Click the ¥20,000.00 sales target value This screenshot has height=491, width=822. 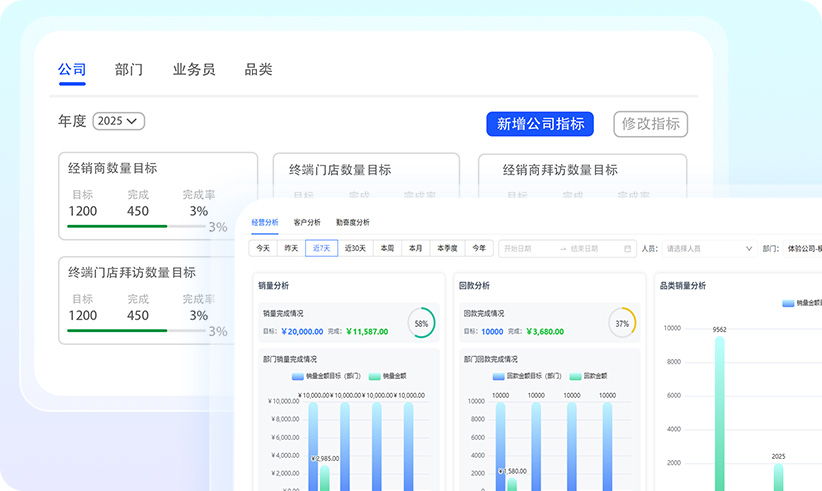click(302, 332)
